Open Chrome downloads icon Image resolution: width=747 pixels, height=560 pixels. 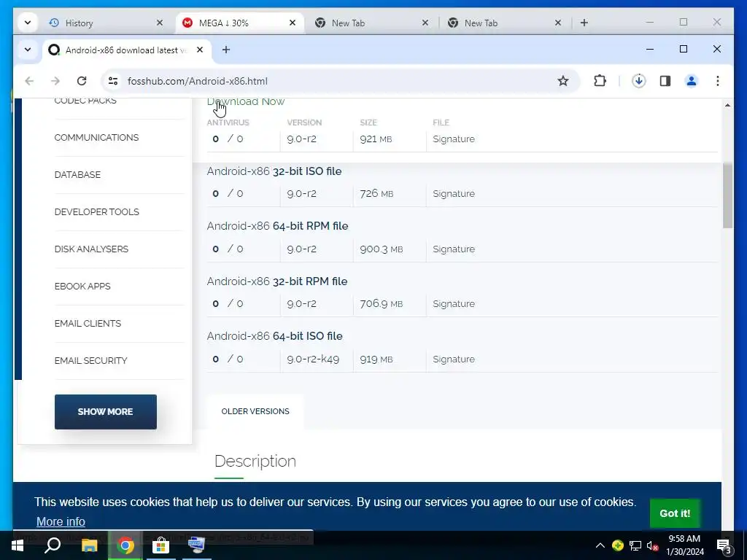639,81
